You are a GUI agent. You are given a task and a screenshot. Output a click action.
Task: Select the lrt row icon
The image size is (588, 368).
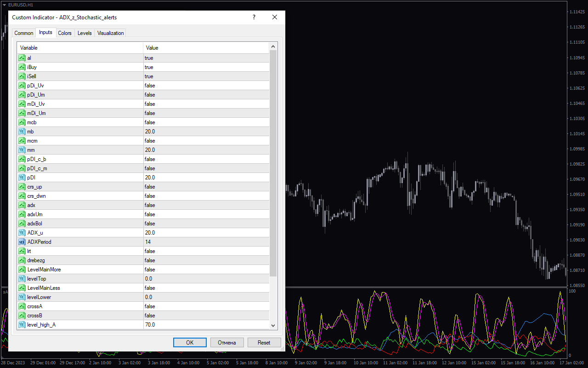[x=22, y=251]
